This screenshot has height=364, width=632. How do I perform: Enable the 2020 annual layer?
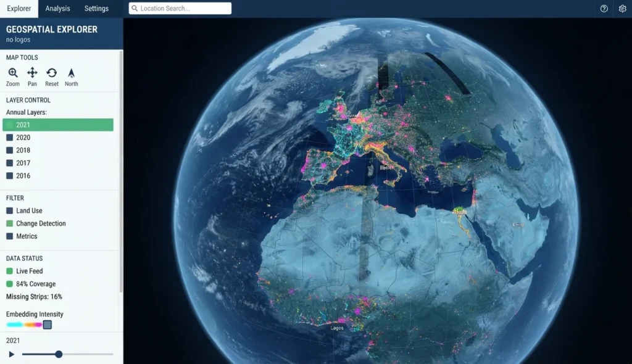click(10, 138)
